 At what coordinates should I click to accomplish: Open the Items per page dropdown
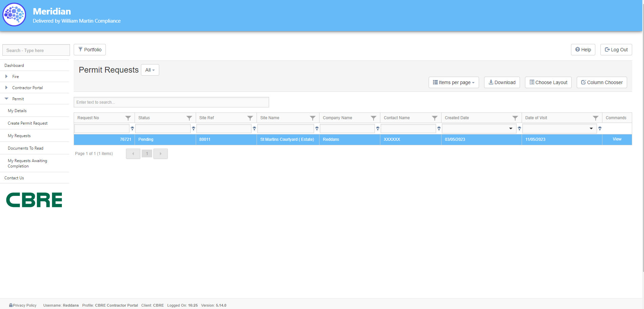(454, 82)
